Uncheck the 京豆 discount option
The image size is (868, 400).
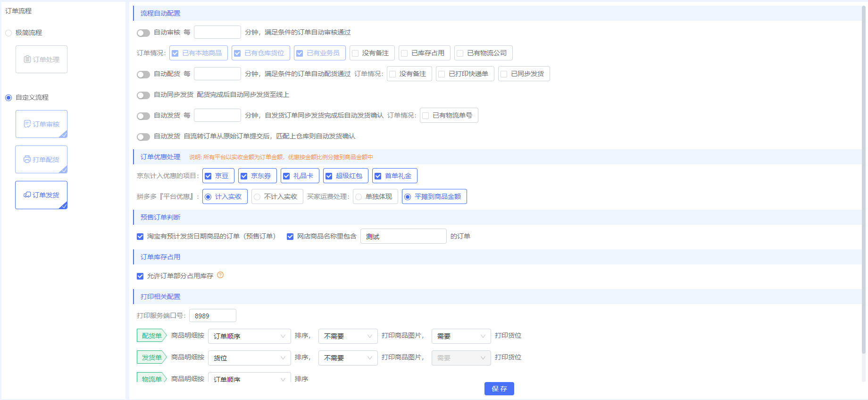pos(208,176)
